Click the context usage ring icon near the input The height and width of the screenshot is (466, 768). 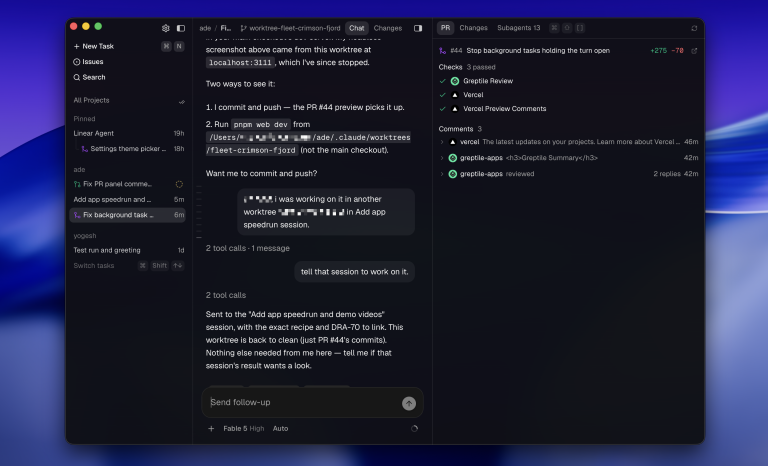[414, 429]
